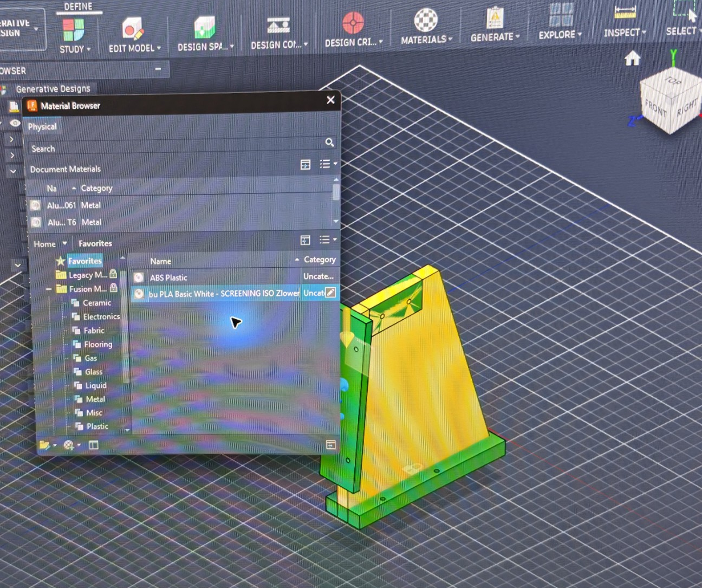Toggle the library tree pane icon at dialog bottom
Screen dimensions: 702x588
pyautogui.click(x=94, y=445)
